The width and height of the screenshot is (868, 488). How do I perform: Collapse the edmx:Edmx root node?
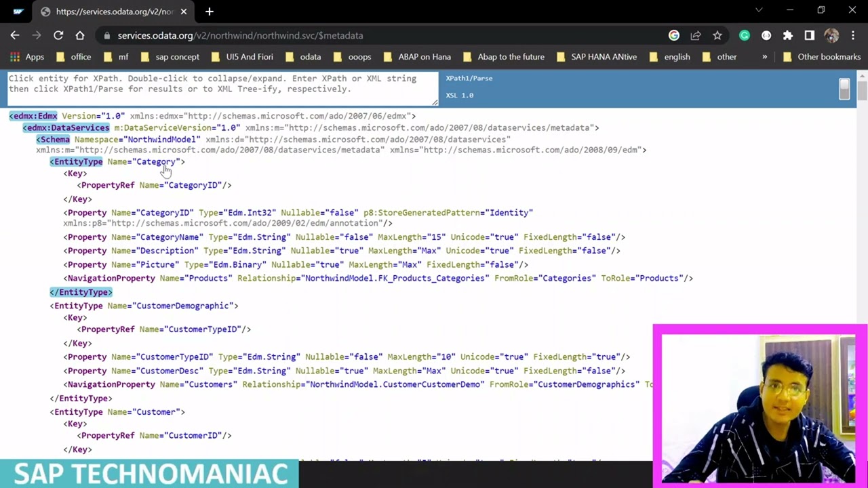(33, 116)
